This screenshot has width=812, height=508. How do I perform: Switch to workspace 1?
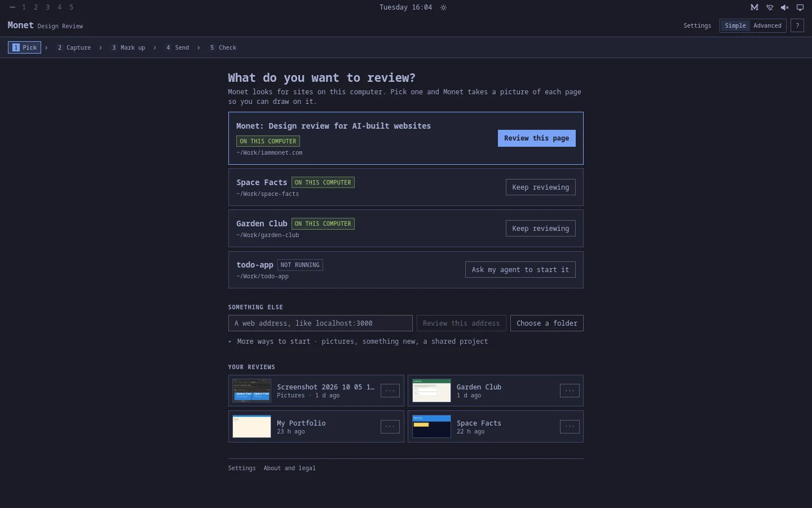[24, 7]
